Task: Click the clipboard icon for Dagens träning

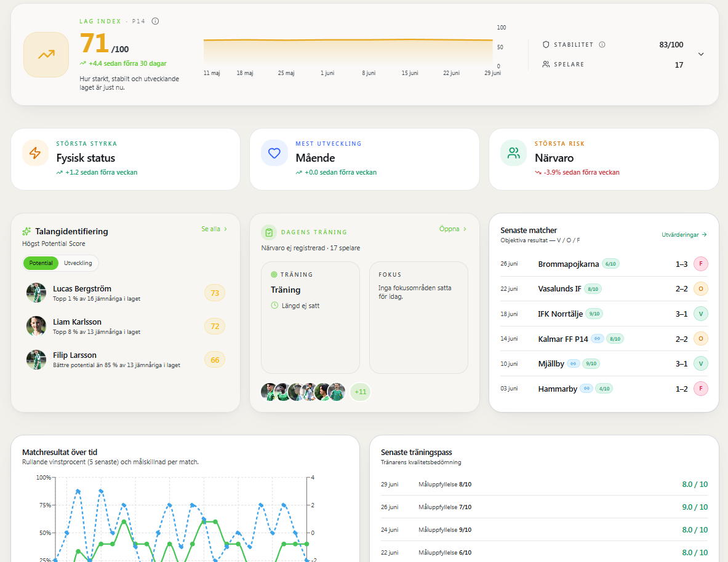Action: click(269, 232)
